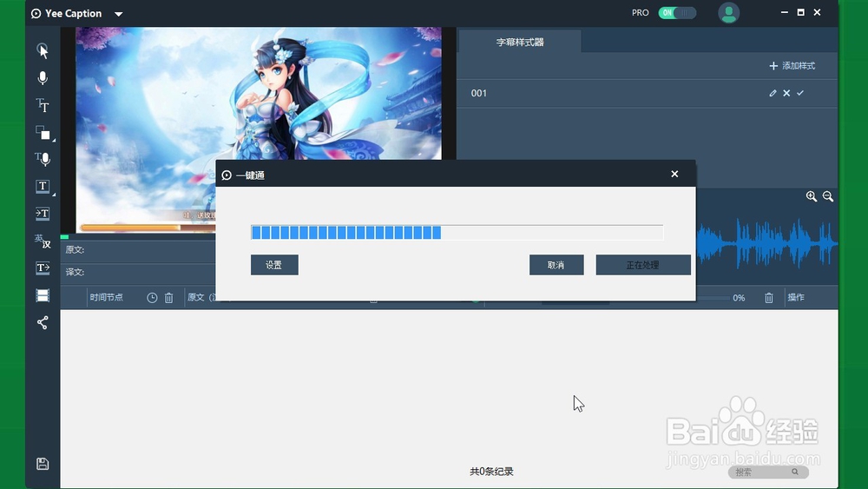
Task: Click the boxed T subtitle tool
Action: (x=43, y=186)
